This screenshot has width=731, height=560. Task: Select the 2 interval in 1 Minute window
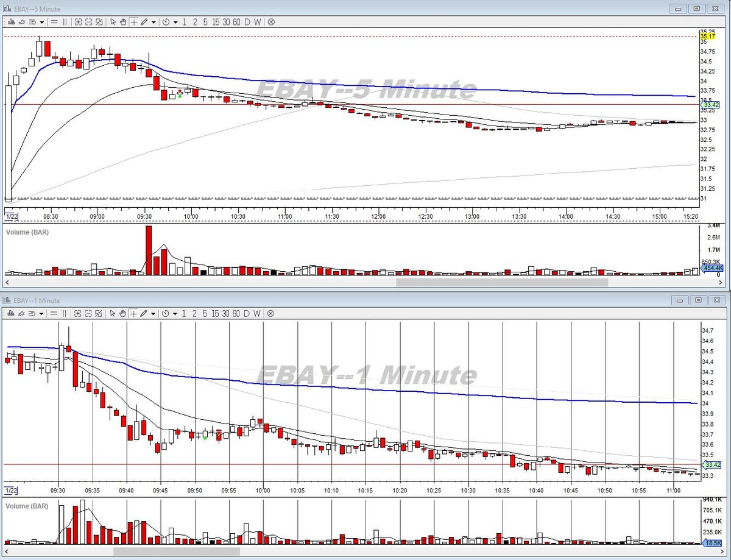tap(195, 313)
